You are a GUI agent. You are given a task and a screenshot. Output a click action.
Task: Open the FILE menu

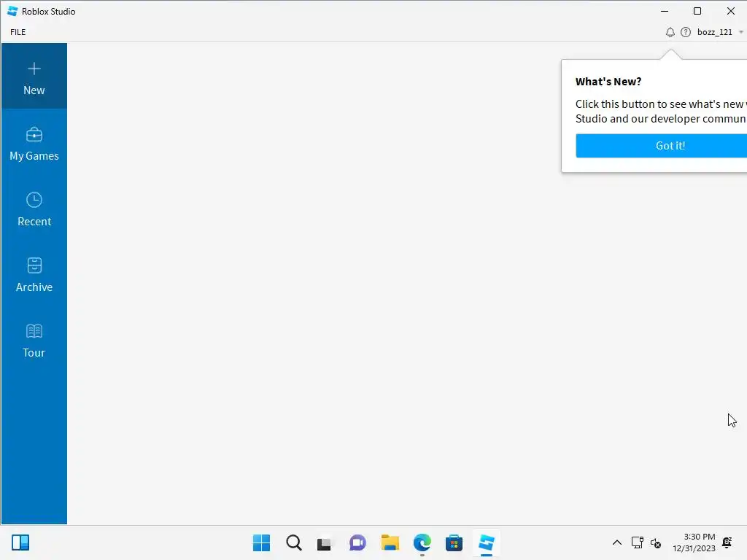pos(18,32)
